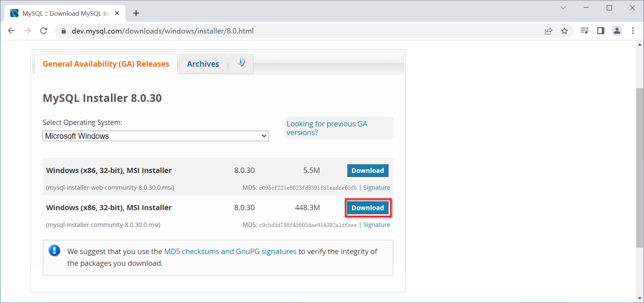Open MD5 checksums and GnuPG signatures link
The width and height of the screenshot is (644, 303).
coord(230,251)
